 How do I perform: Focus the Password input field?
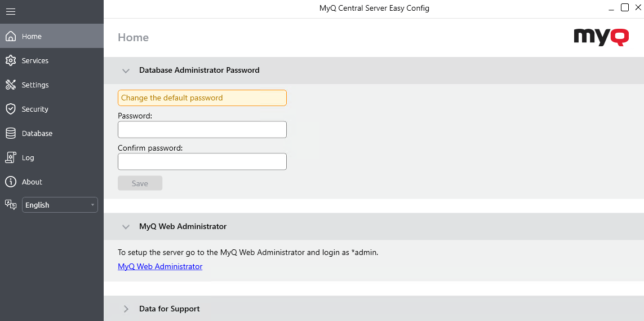point(202,130)
